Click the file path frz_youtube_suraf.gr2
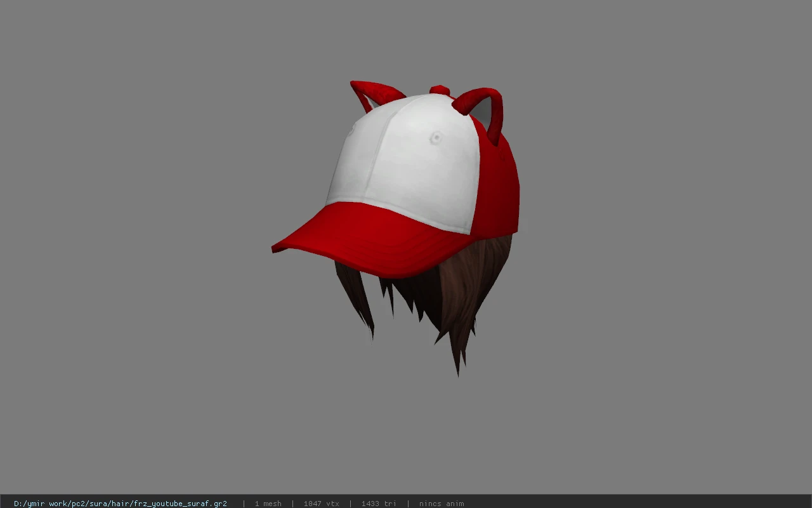 (x=121, y=504)
